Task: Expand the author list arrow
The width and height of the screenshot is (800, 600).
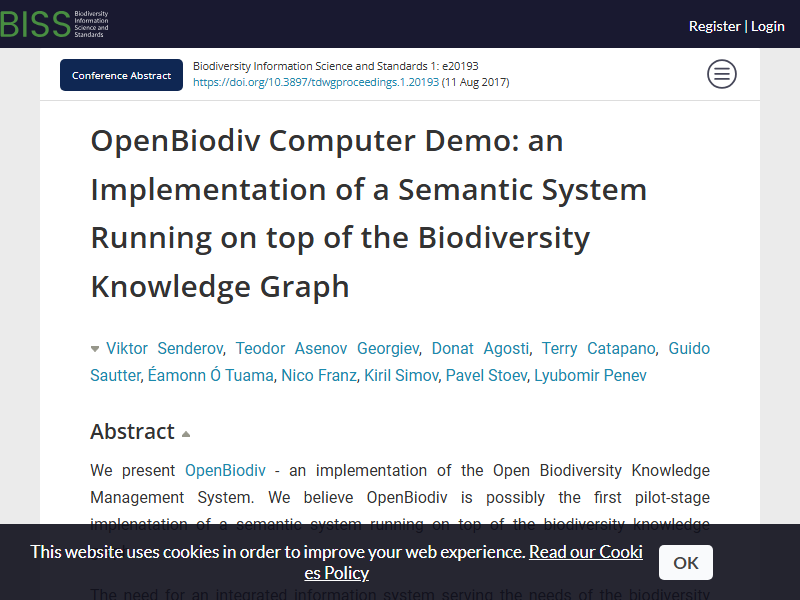Action: point(95,349)
